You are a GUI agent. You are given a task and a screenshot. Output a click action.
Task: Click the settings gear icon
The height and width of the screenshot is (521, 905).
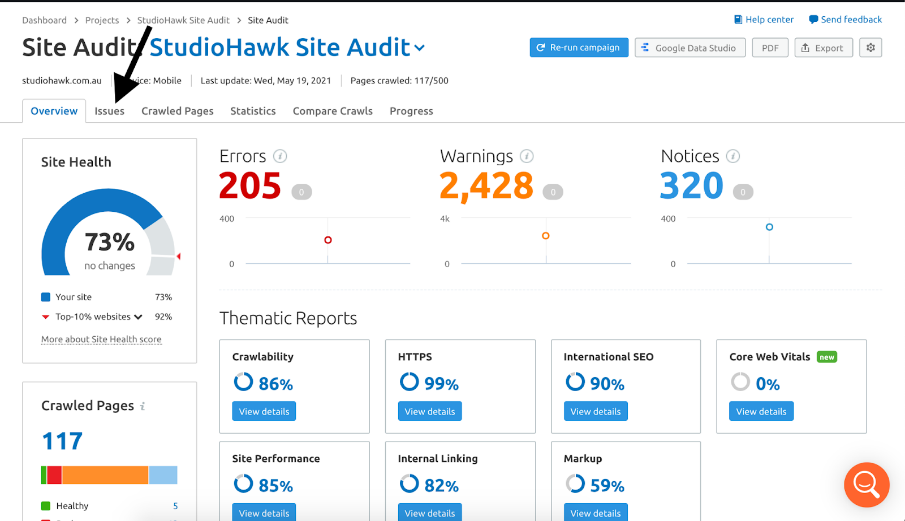click(870, 47)
